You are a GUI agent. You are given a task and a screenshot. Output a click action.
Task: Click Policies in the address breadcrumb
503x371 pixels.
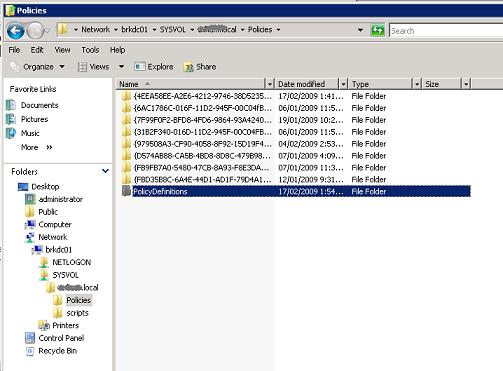click(260, 30)
